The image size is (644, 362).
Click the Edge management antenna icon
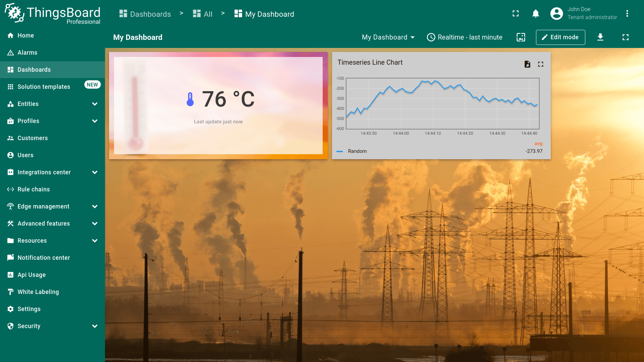[x=10, y=206]
